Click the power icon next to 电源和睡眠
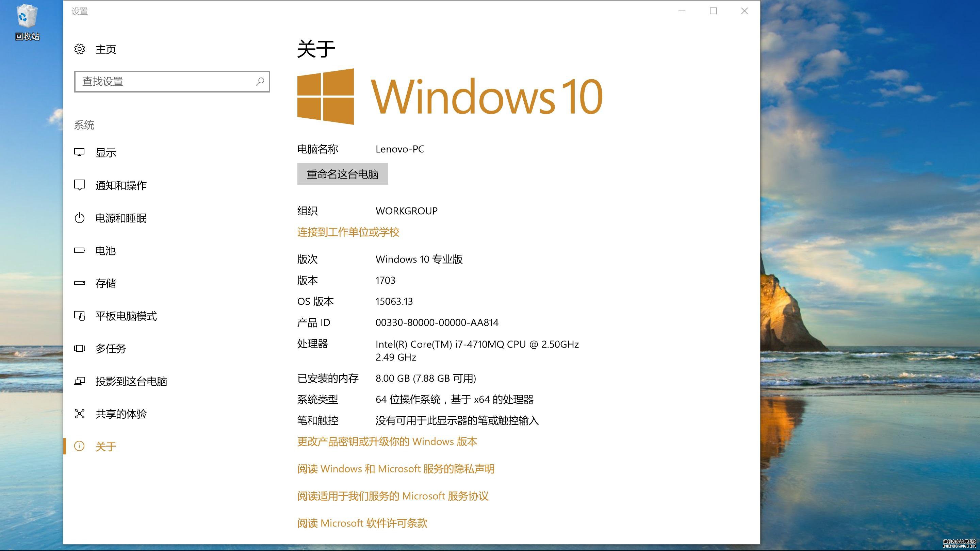The image size is (980, 551). [79, 218]
